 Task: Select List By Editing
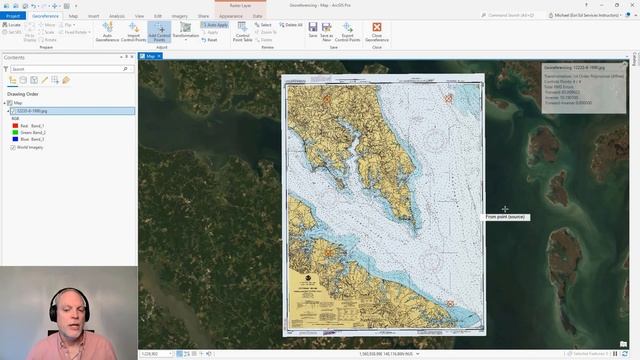pyautogui.click(x=44, y=80)
